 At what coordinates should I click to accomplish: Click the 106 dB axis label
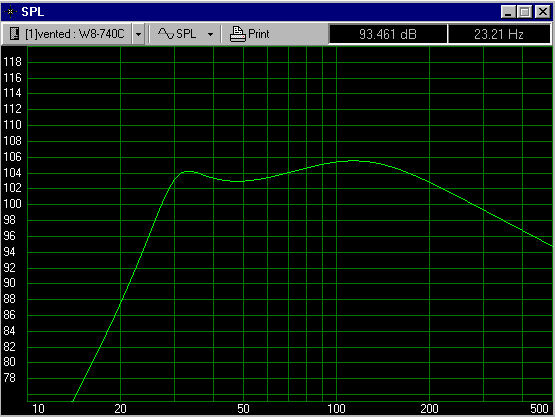[x=12, y=157]
